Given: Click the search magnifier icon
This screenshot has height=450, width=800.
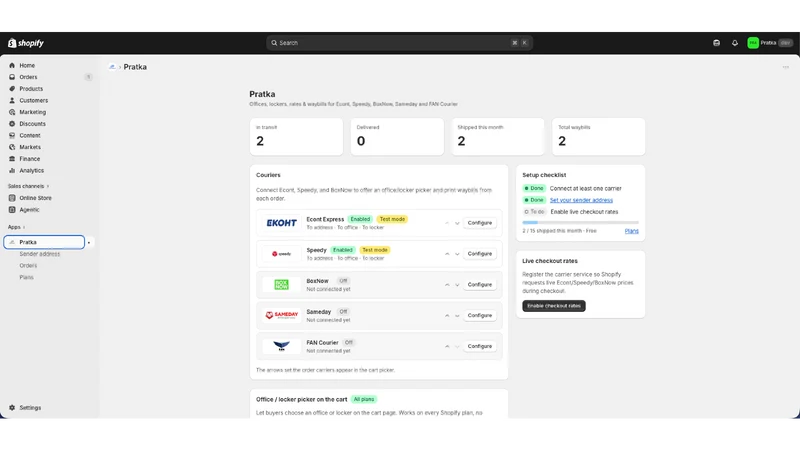Looking at the screenshot, I should [x=274, y=43].
